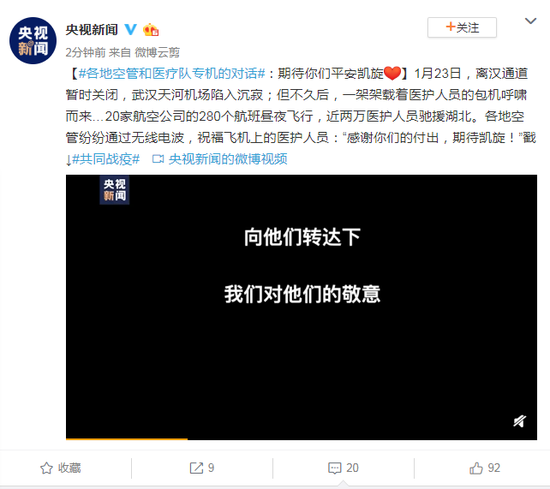Viewport: 550px width, 489px height.
Task: Click the crown membership badge icon
Action: pyautogui.click(x=151, y=30)
